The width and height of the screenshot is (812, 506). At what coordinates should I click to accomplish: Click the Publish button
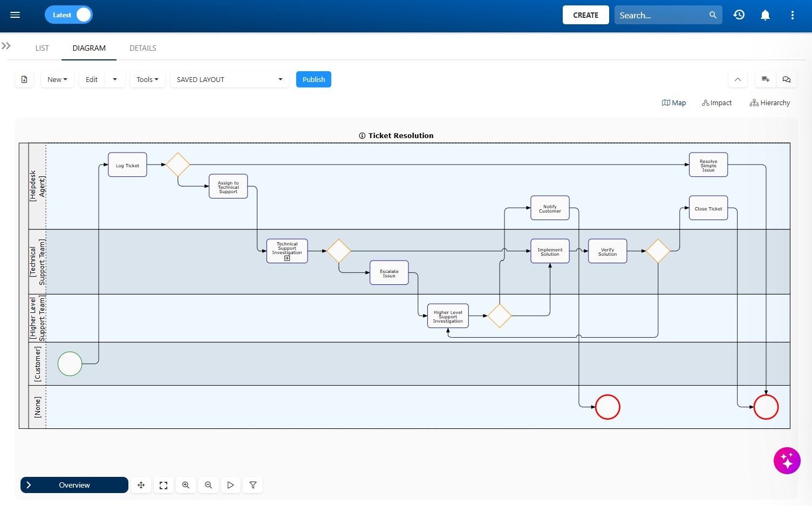(x=313, y=79)
